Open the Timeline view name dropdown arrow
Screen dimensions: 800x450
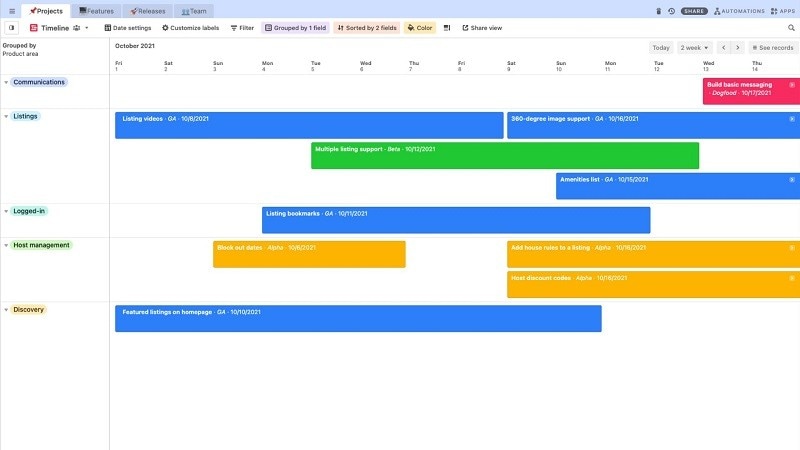87,28
